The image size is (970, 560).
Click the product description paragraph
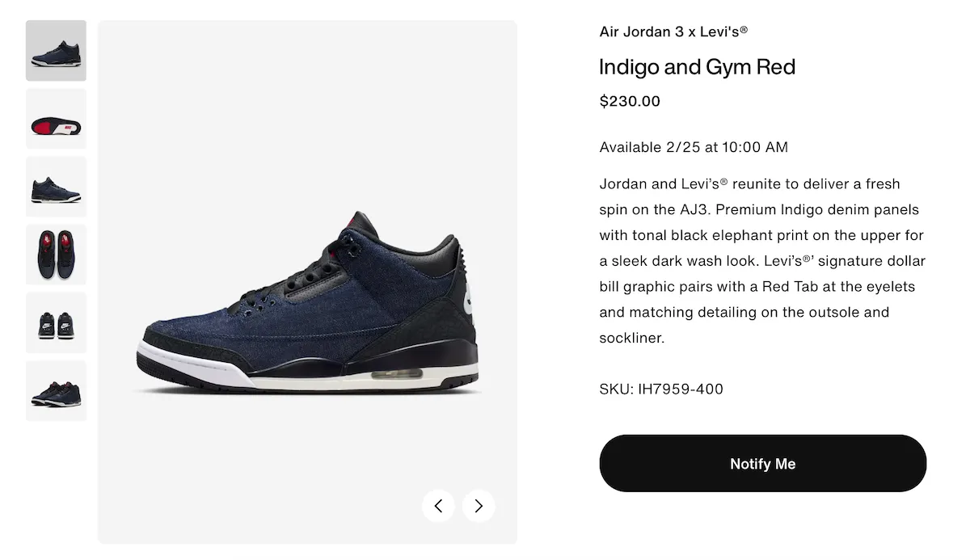[x=761, y=260]
